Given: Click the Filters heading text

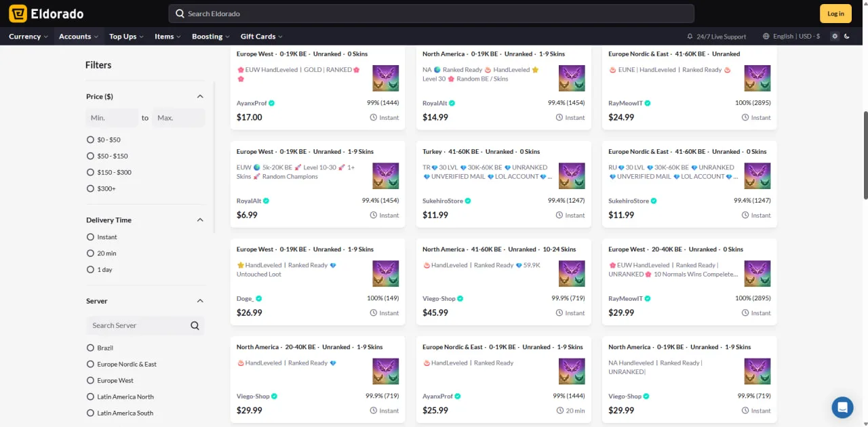Looking at the screenshot, I should coord(98,65).
